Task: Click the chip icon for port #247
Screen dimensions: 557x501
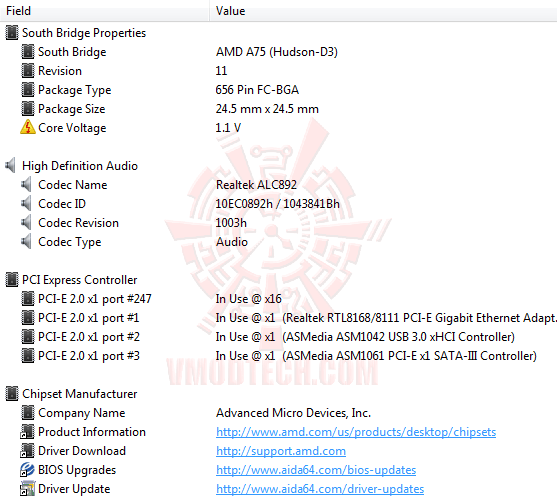Action: click(x=28, y=299)
